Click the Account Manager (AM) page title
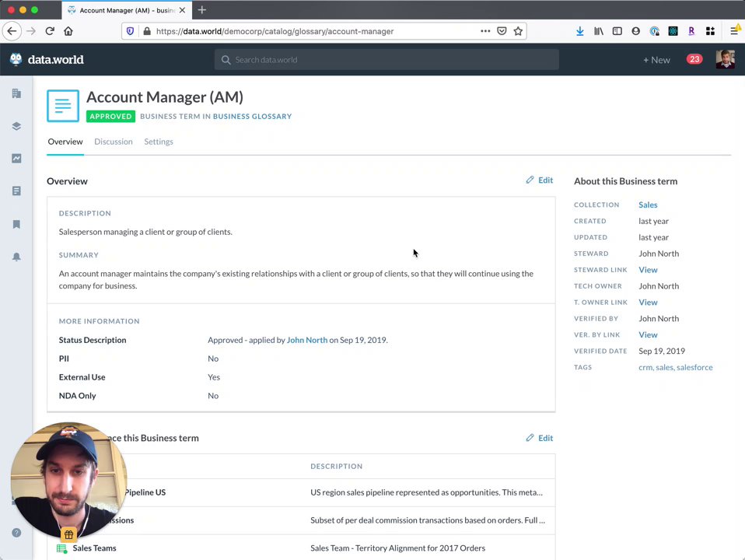This screenshot has width=745, height=560. click(x=164, y=97)
